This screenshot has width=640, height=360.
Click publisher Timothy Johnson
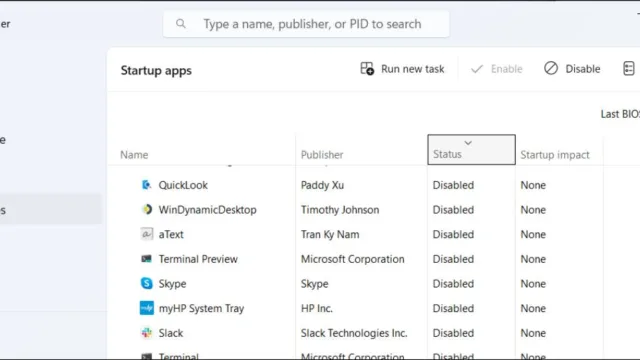pyautogui.click(x=340, y=210)
